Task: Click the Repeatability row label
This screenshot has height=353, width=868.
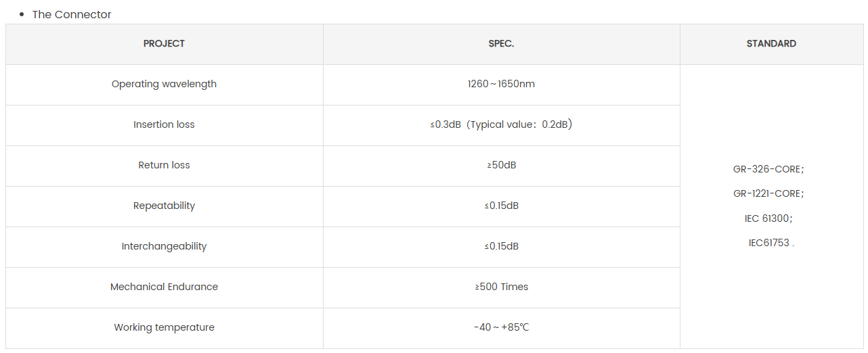Action: (x=164, y=206)
